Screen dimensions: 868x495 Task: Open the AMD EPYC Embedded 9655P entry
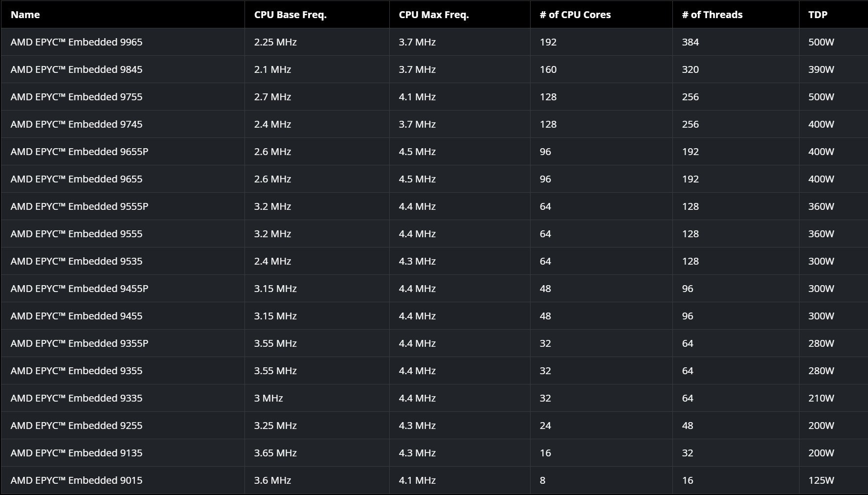pyautogui.click(x=79, y=152)
